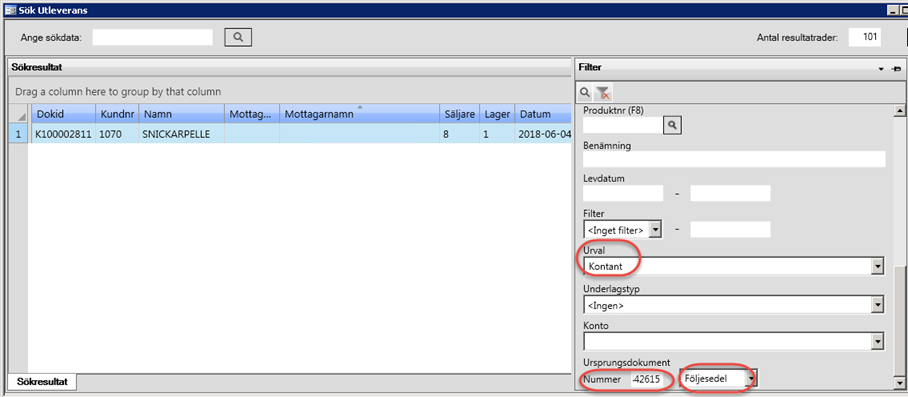Screen dimensions: 908x397
Task: Open the Filter panel options arrow
Action: click(x=882, y=68)
